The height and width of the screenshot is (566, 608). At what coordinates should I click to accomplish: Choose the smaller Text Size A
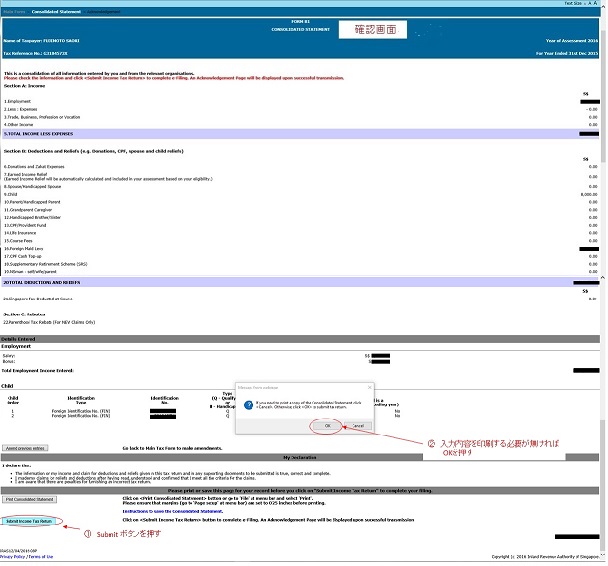[x=590, y=4]
